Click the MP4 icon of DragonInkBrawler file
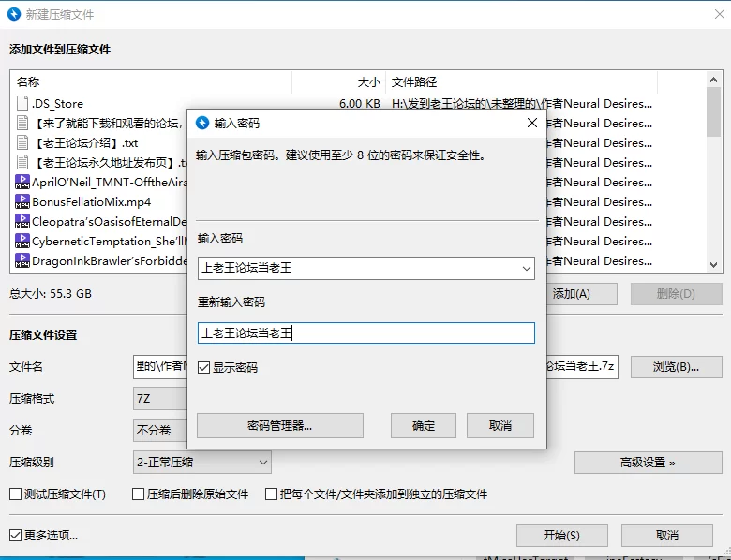 click(x=22, y=260)
